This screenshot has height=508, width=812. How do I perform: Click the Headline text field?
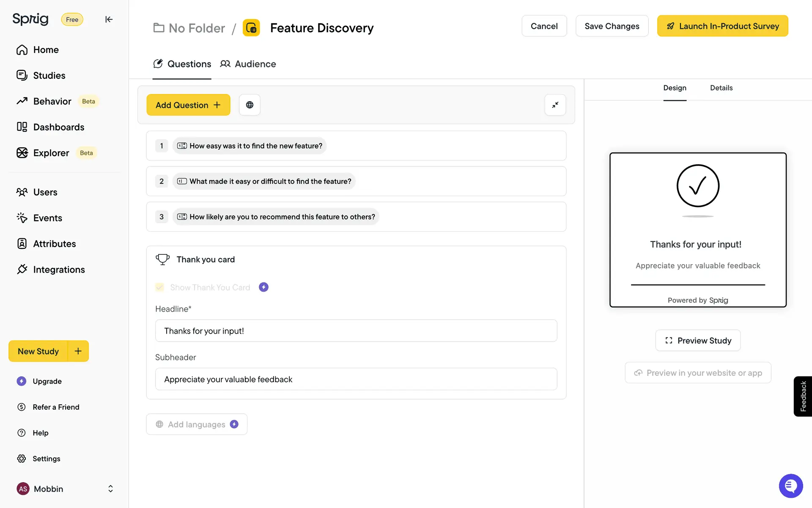pos(356,331)
